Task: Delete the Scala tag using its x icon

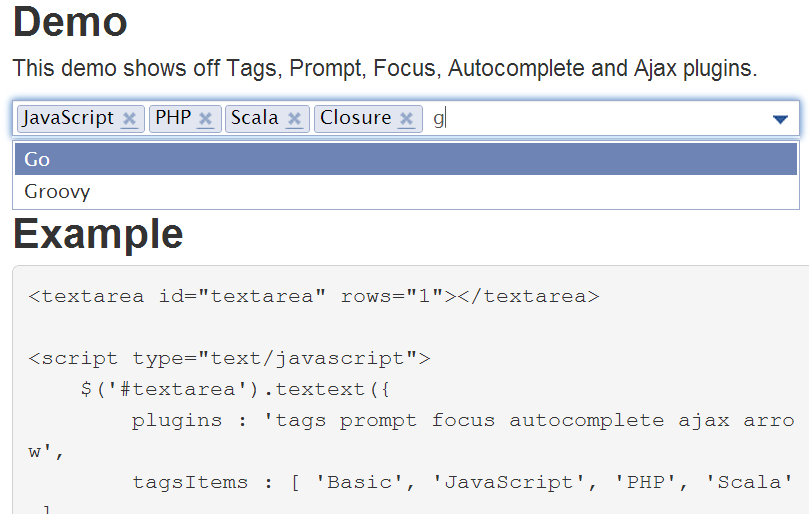Action: pos(294,119)
